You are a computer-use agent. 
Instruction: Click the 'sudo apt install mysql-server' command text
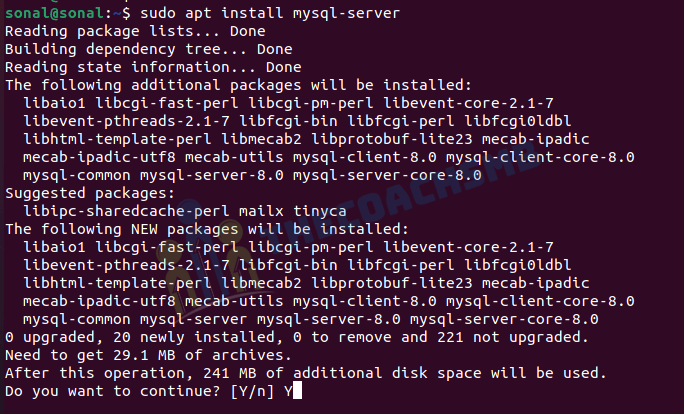coord(270,13)
